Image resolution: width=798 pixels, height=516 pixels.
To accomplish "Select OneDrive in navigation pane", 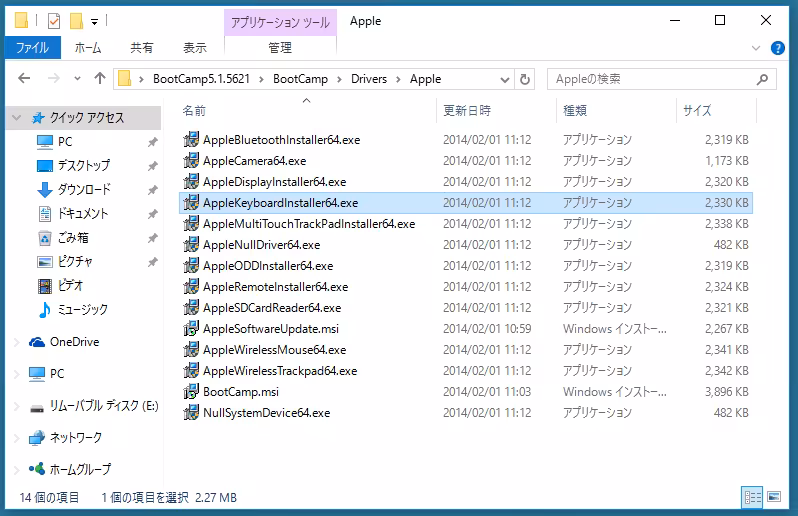I will pos(74,342).
